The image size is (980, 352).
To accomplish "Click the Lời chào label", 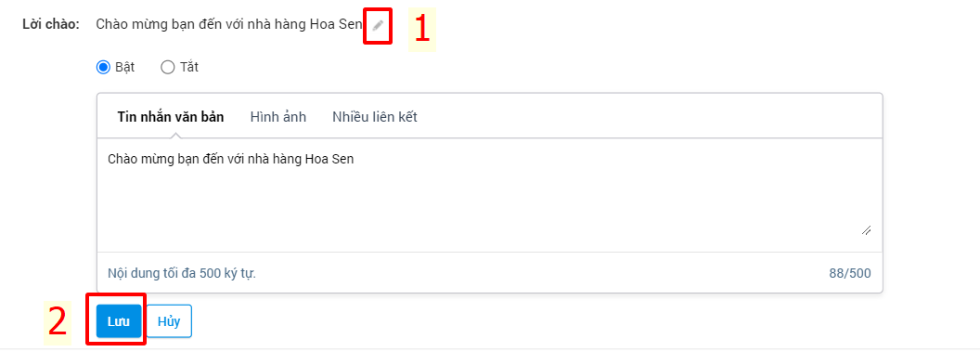I will pos(51,25).
